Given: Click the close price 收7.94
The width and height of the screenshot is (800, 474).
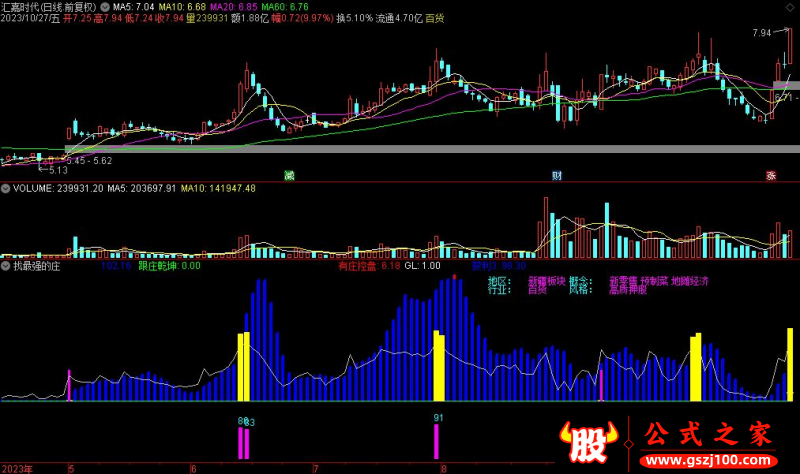Looking at the screenshot, I should tap(169, 19).
